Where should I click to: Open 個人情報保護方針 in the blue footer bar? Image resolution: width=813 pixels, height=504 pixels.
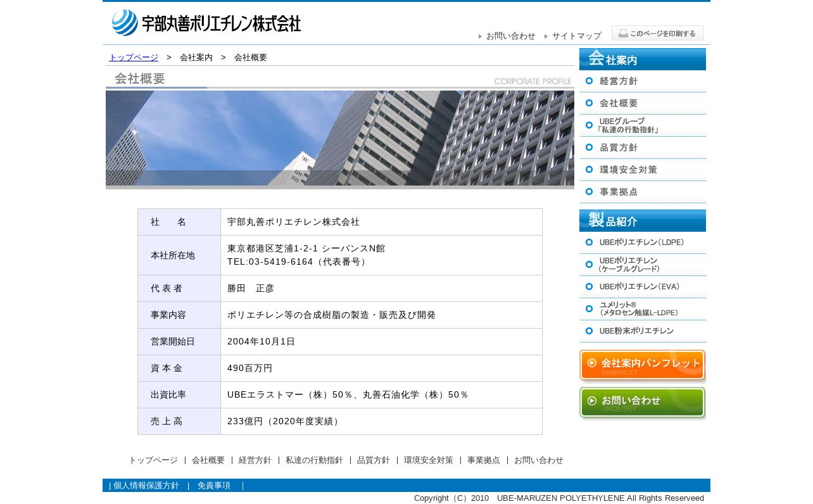[146, 486]
